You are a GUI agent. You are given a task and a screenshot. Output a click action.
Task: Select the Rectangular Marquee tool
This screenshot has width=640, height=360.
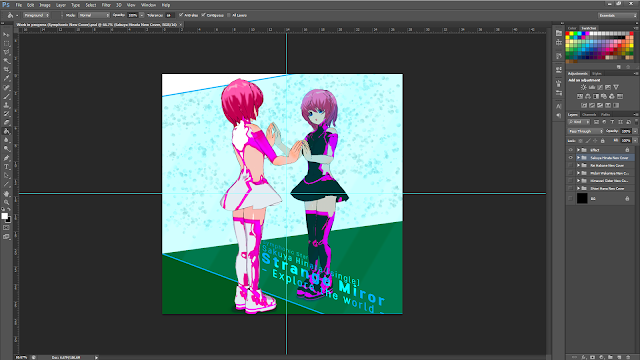pyautogui.click(x=7, y=44)
